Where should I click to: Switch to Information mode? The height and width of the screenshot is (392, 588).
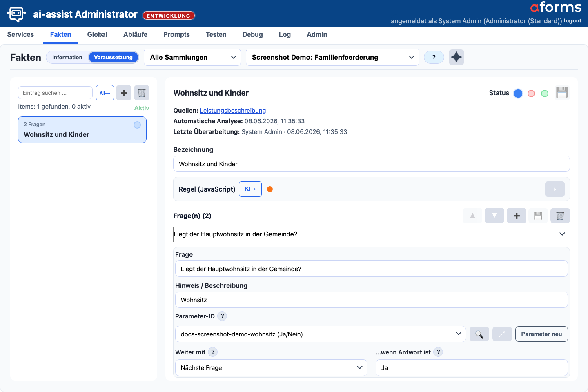coord(67,57)
